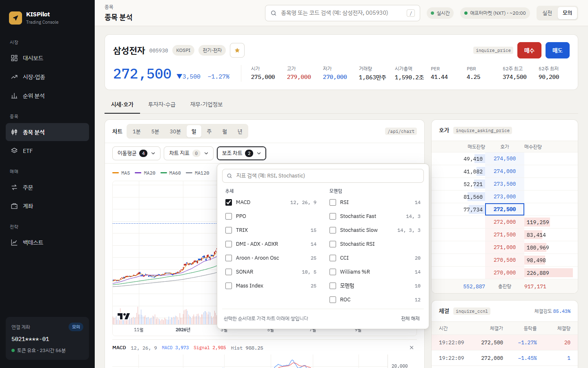Check the TRIX indicator
Screen dimensions: 588x368
click(229, 230)
